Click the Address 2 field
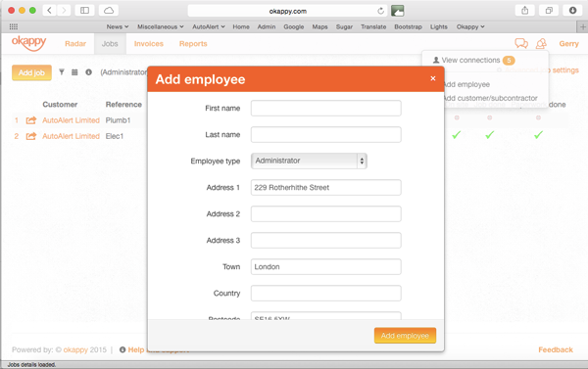The height and width of the screenshot is (369, 588). pyautogui.click(x=326, y=214)
